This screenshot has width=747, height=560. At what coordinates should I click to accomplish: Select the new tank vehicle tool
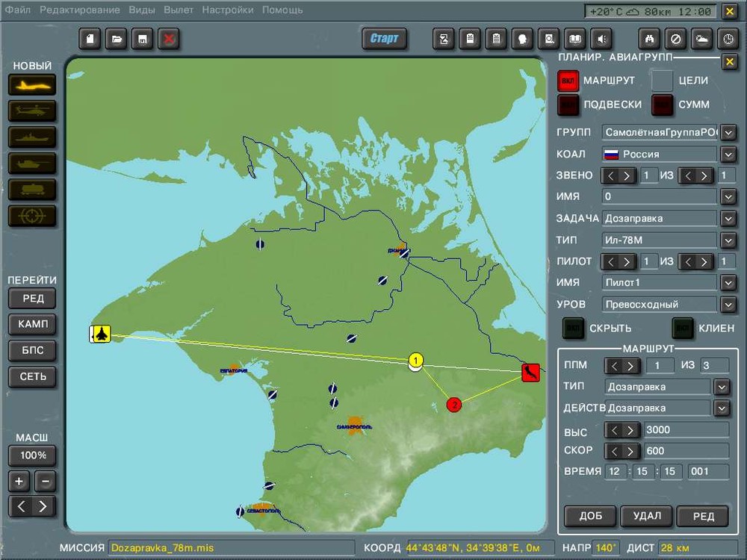click(x=32, y=164)
